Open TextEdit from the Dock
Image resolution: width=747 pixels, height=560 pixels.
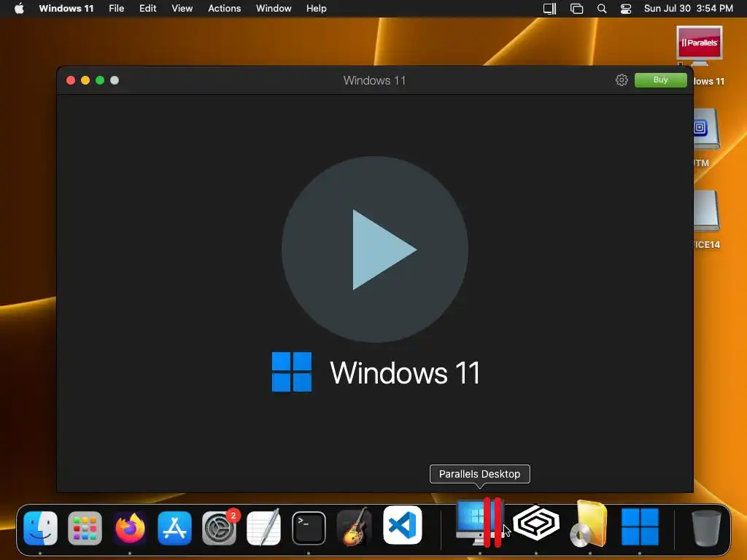264,528
